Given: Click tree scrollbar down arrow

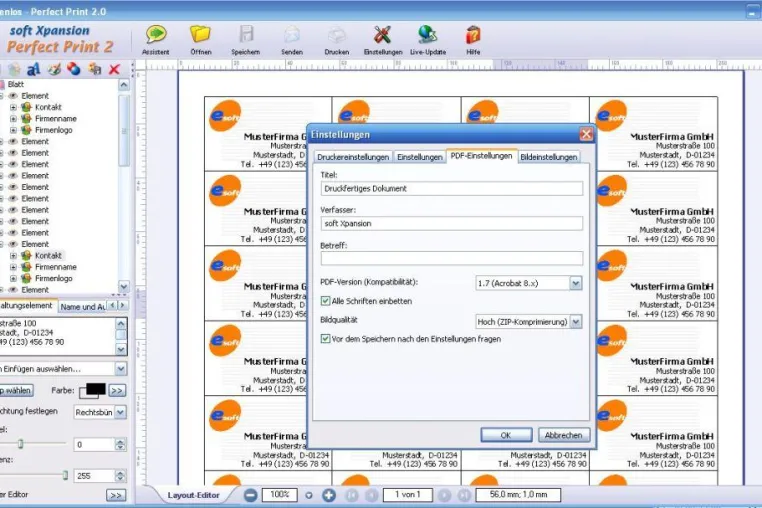Looking at the screenshot, I should [124, 286].
